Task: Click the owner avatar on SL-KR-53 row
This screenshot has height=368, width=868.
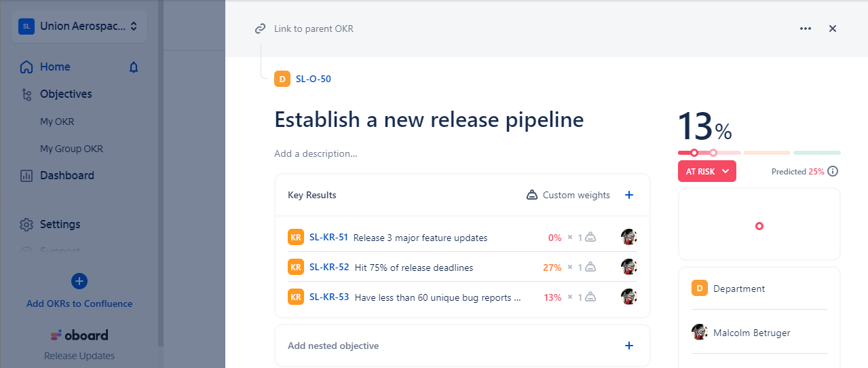Action: click(628, 297)
